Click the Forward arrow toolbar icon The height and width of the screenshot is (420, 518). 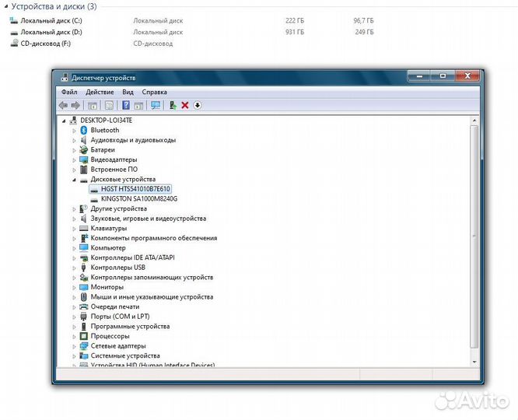pyautogui.click(x=75, y=105)
